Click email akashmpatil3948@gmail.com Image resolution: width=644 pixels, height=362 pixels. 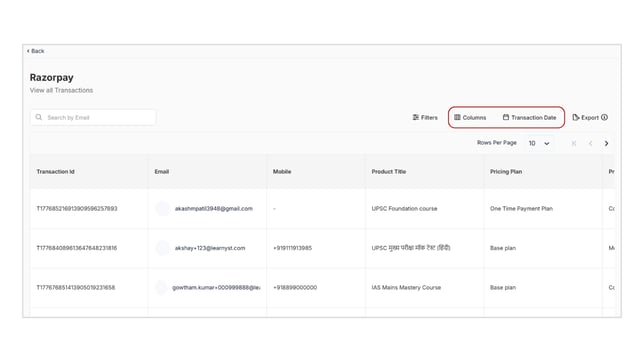click(214, 209)
